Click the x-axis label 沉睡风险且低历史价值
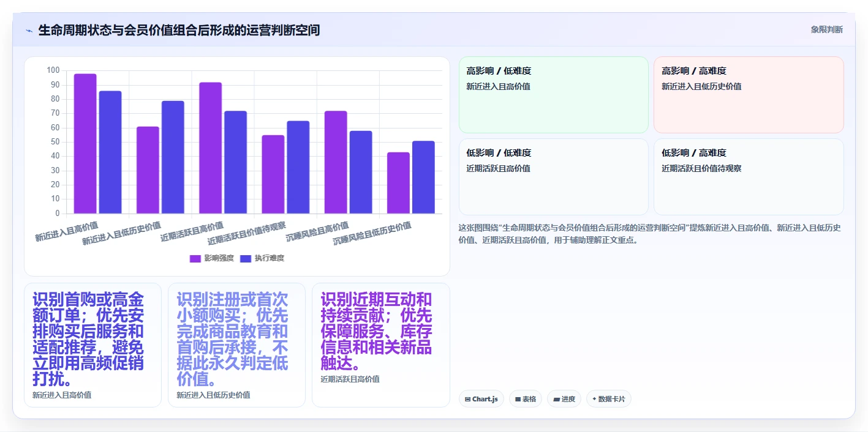 click(371, 234)
